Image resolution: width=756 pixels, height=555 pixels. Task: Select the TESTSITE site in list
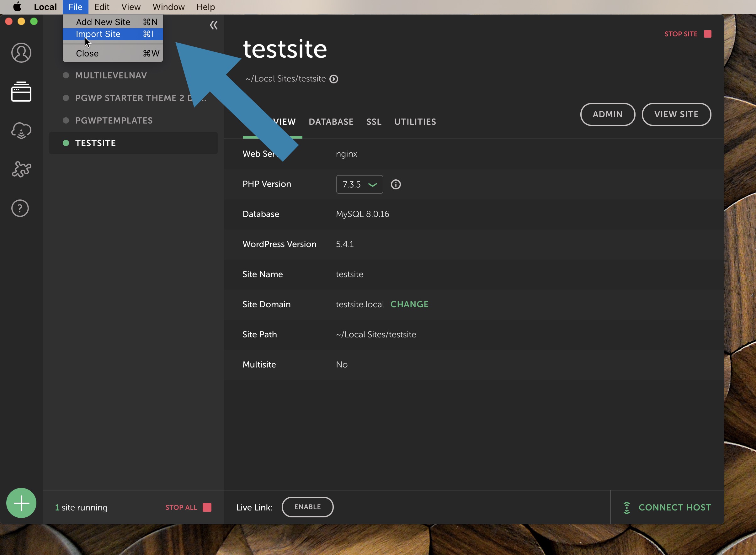pyautogui.click(x=133, y=143)
